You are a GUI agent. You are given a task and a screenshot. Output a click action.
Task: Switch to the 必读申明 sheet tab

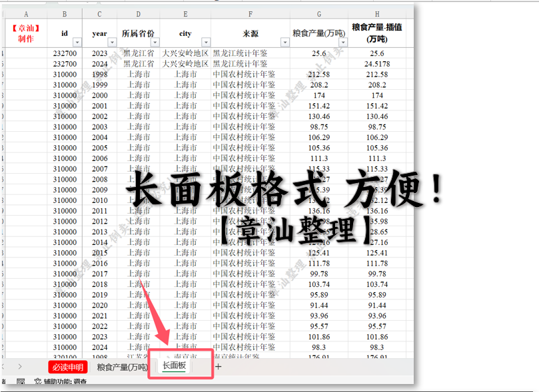click(x=68, y=367)
